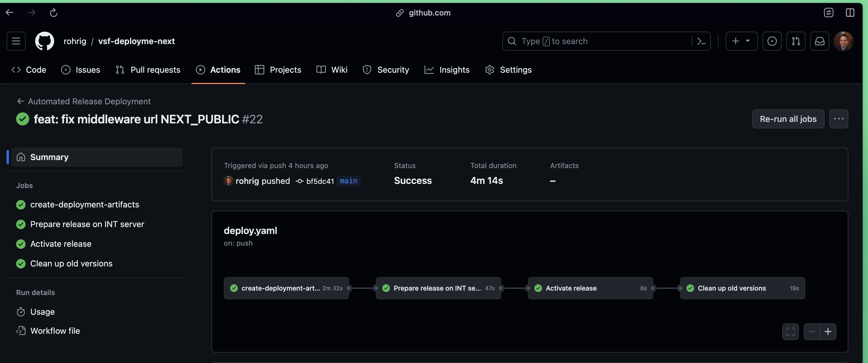868x363 pixels.
Task: Select the Actions tab
Action: click(218, 70)
